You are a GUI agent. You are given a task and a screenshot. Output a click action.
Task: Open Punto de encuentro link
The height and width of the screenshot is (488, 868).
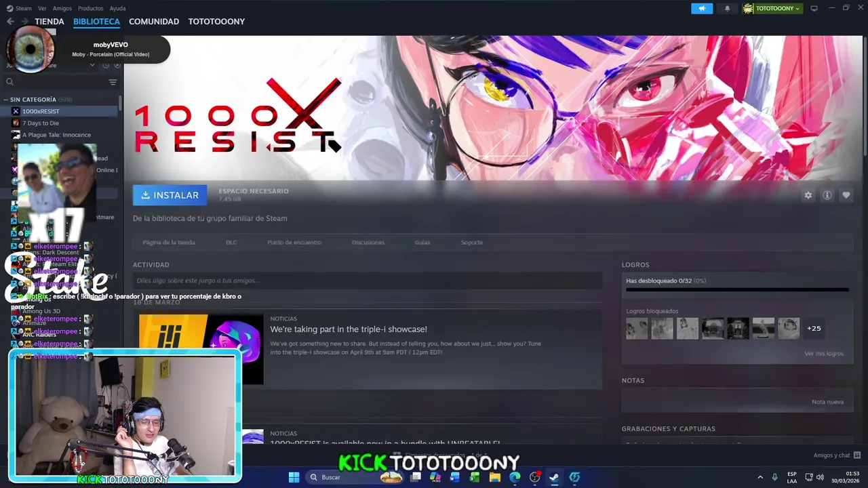(x=294, y=242)
